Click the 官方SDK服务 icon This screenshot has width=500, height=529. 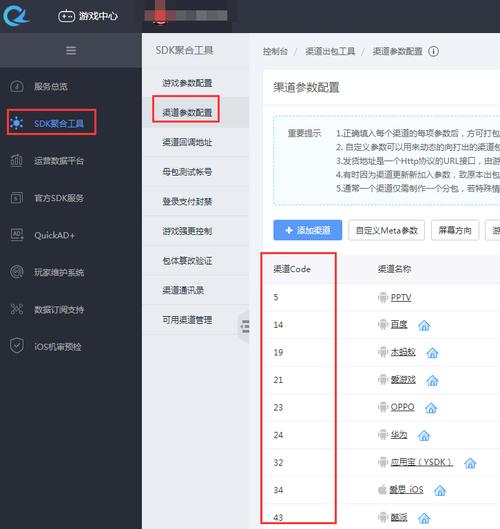17,198
